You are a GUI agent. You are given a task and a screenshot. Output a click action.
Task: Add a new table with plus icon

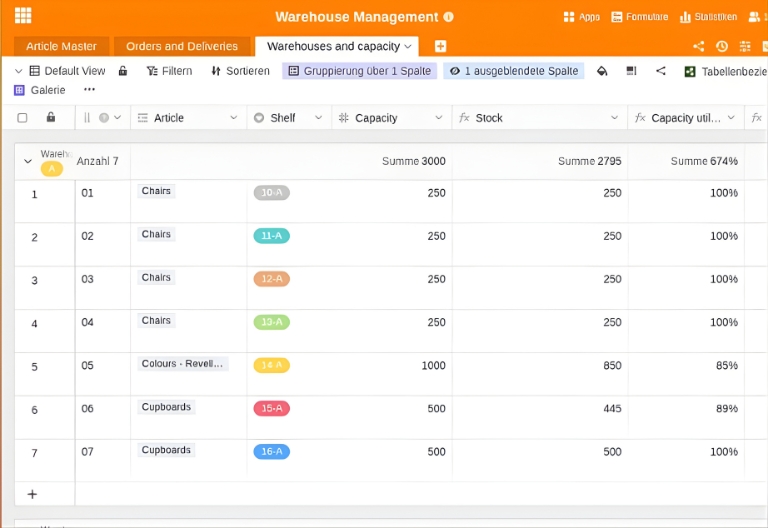(440, 46)
